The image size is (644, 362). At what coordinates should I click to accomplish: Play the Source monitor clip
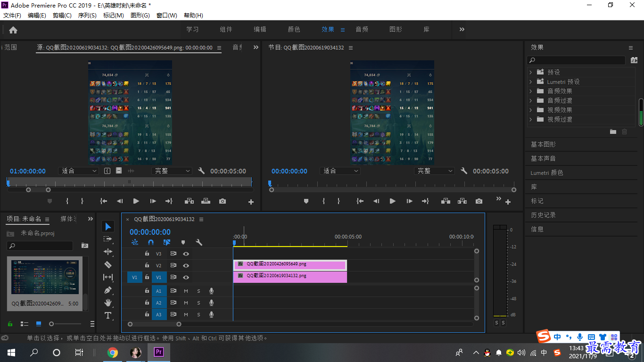136,201
